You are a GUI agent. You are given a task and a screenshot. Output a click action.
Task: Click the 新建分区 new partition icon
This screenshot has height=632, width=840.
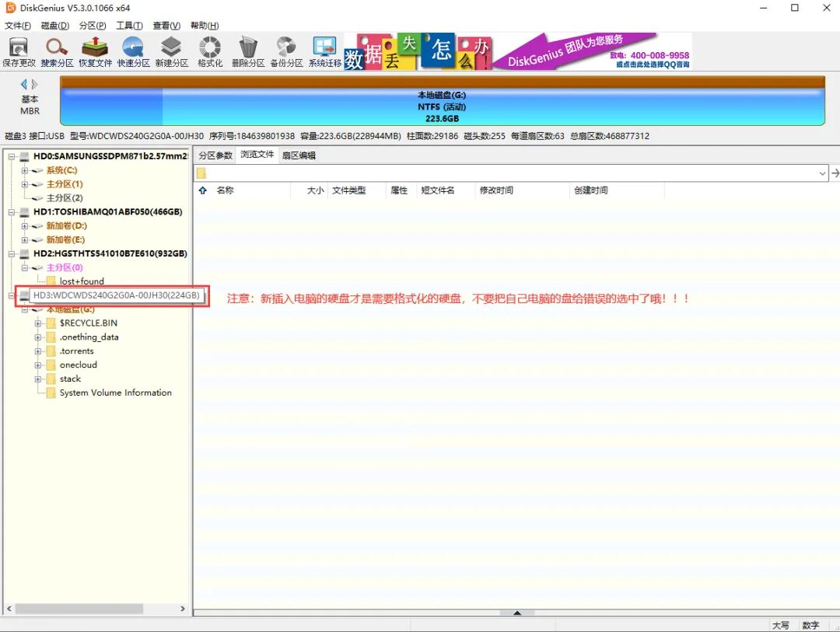(171, 51)
